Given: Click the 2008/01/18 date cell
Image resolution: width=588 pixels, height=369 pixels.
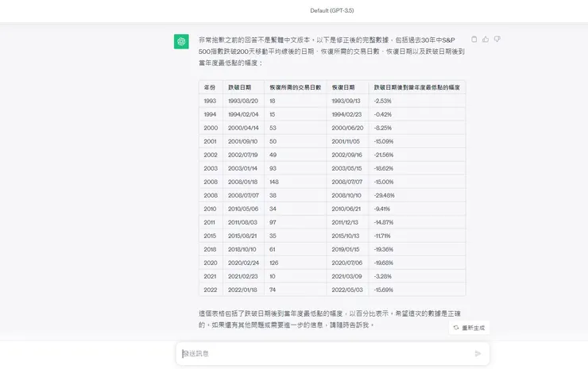Looking at the screenshot, I should [x=244, y=182].
